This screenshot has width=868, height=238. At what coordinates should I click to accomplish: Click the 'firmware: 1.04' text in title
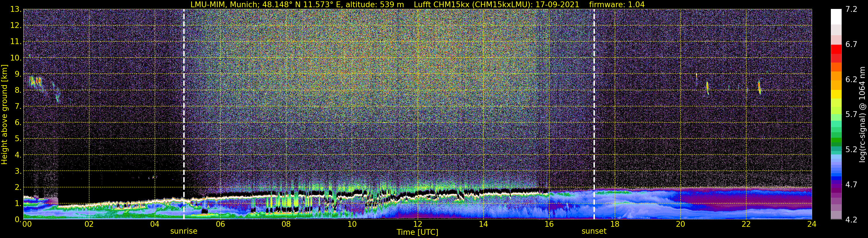point(617,4)
